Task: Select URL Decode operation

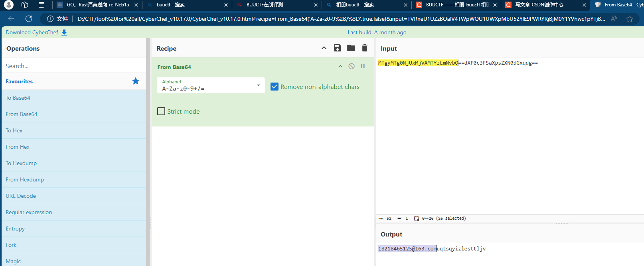Action: pyautogui.click(x=74, y=196)
